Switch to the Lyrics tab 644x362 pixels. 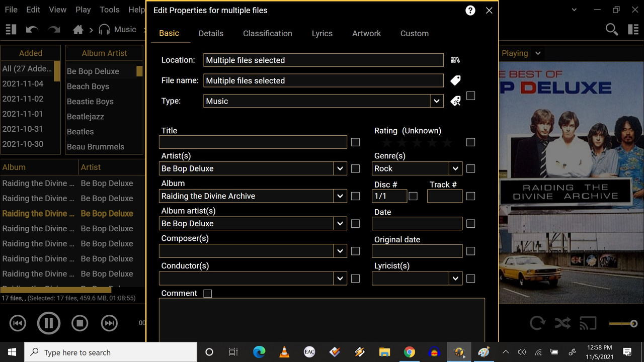click(x=322, y=33)
